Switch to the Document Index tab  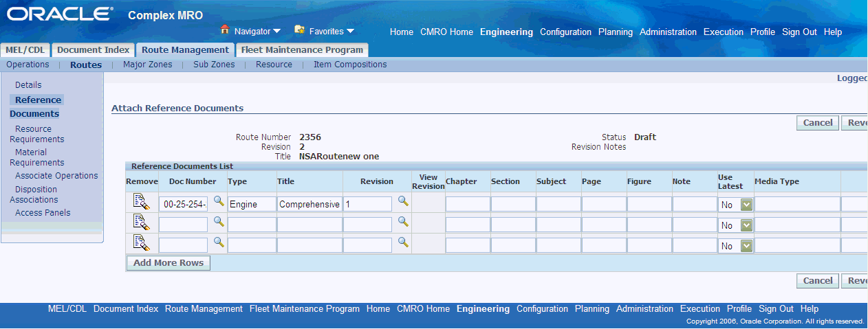pos(93,50)
